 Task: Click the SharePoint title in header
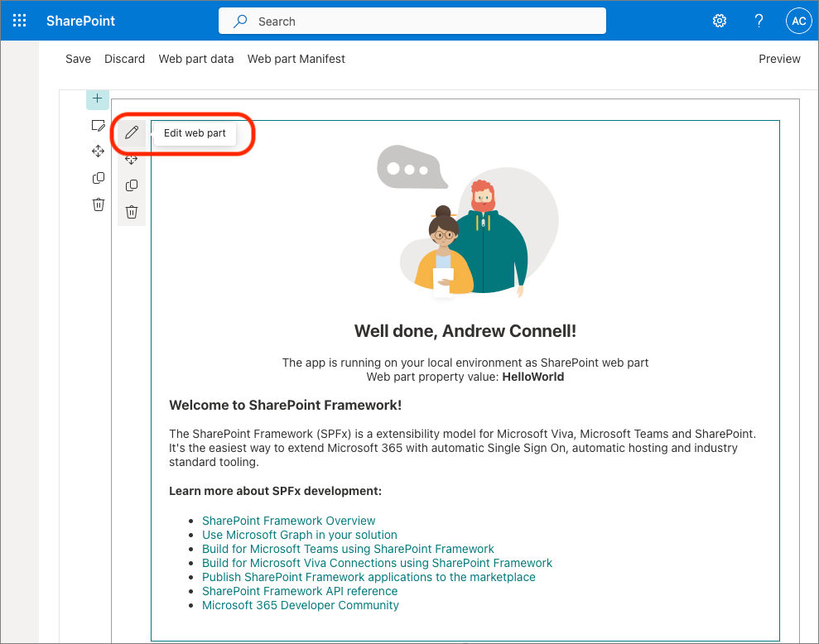pyautogui.click(x=80, y=21)
